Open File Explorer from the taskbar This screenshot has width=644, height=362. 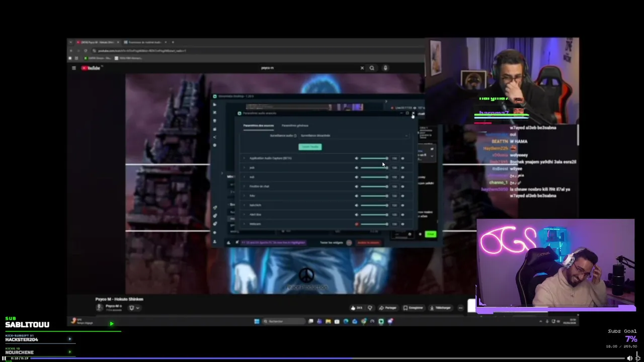coord(328,321)
